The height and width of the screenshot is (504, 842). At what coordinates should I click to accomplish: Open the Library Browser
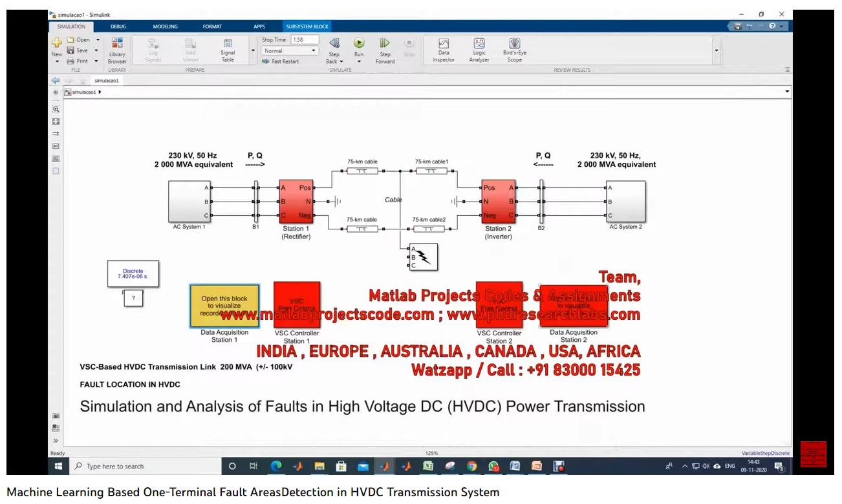117,50
